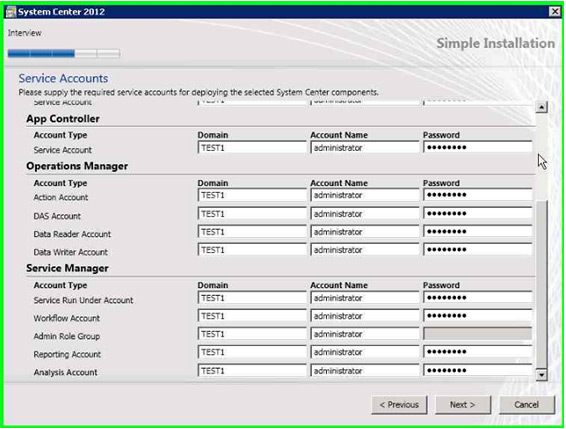Click the vertical scrollbar thumb
566x429 pixels.
541,284
